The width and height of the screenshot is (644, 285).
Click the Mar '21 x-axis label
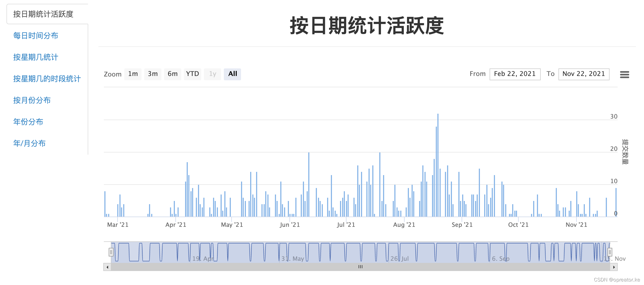[x=118, y=225]
